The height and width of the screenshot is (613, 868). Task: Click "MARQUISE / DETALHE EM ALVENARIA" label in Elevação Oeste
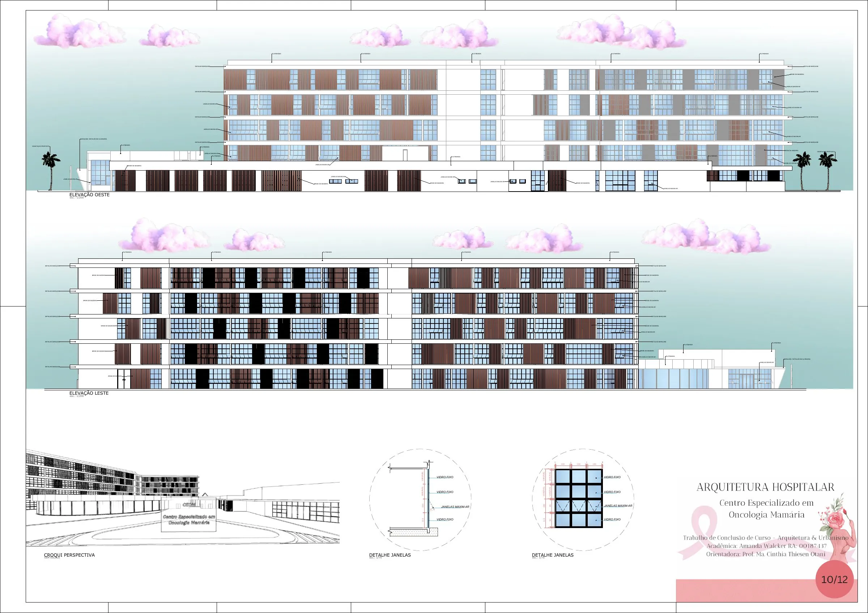click(x=93, y=139)
